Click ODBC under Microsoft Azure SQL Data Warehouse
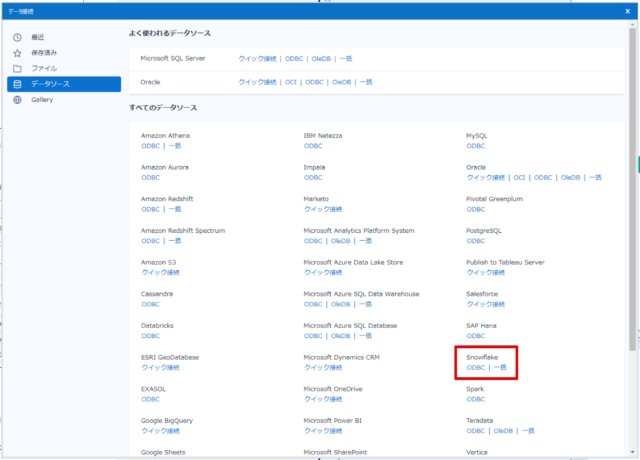Viewport: 640px width, 460px height. (x=313, y=304)
